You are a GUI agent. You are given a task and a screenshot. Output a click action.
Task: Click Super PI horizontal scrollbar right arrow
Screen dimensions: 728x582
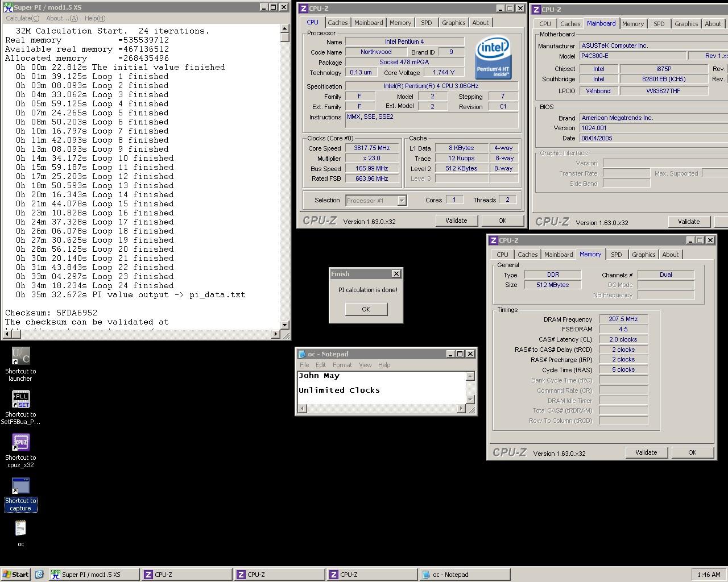pyautogui.click(x=276, y=334)
